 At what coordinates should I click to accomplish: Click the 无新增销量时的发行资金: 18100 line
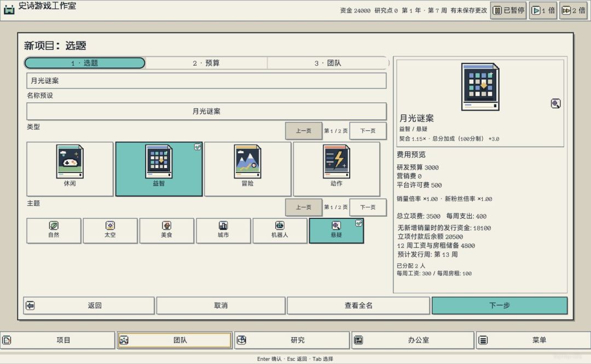coord(444,228)
